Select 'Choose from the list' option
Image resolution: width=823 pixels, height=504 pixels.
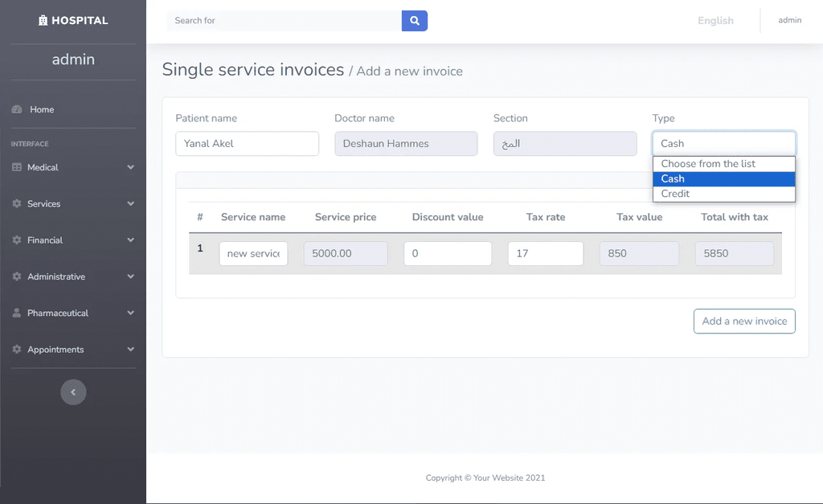pos(724,164)
